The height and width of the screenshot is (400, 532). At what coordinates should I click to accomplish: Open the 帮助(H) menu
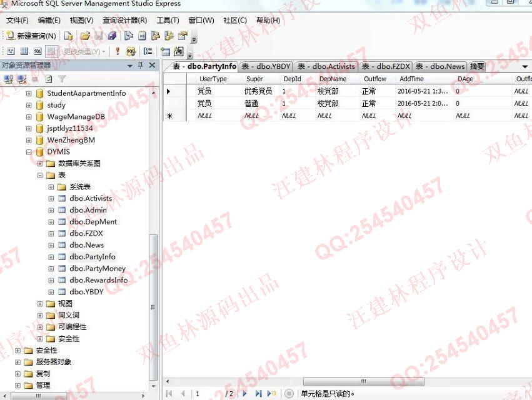point(268,21)
